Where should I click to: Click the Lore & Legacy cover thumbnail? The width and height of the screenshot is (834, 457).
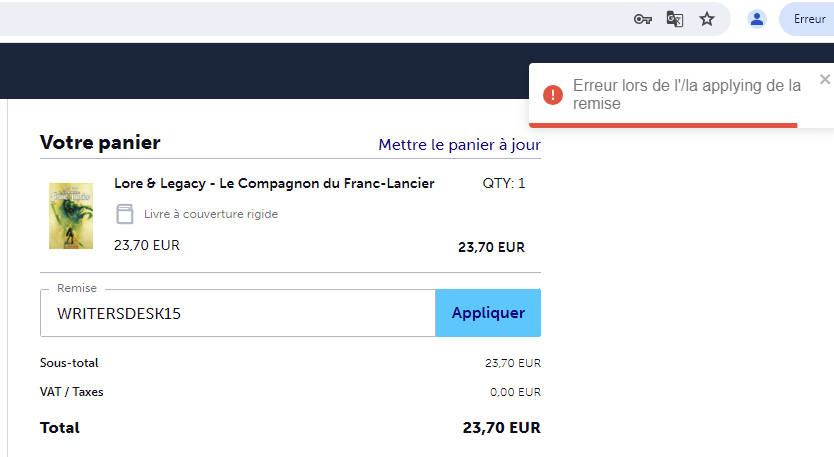click(71, 215)
